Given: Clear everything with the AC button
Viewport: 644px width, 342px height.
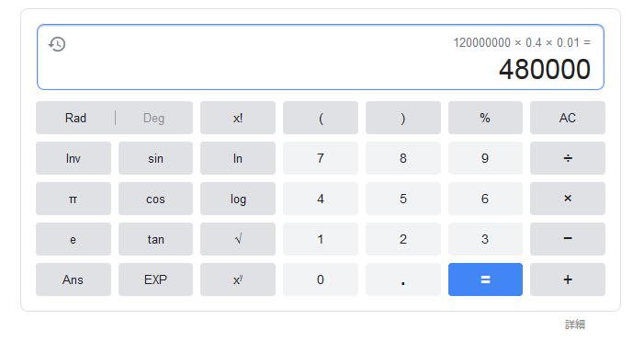Looking at the screenshot, I should coord(567,118).
